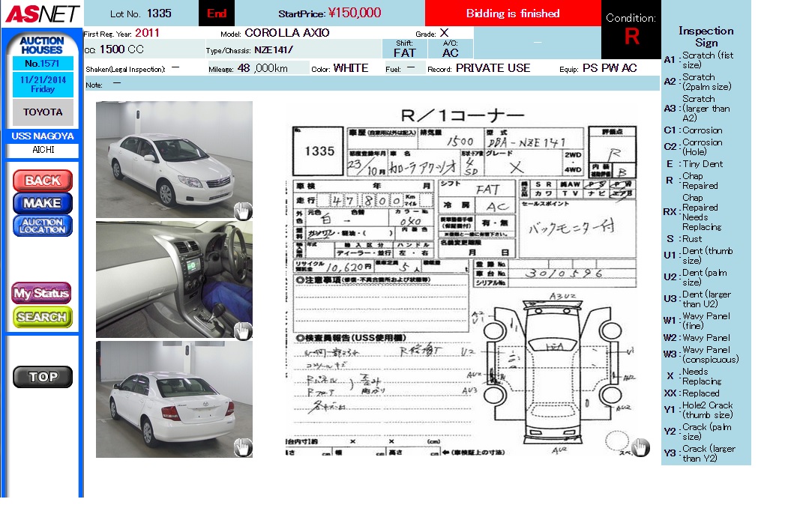Click zoom hand icon on interior photo
Viewport: 785px width, 532px height.
click(243, 330)
